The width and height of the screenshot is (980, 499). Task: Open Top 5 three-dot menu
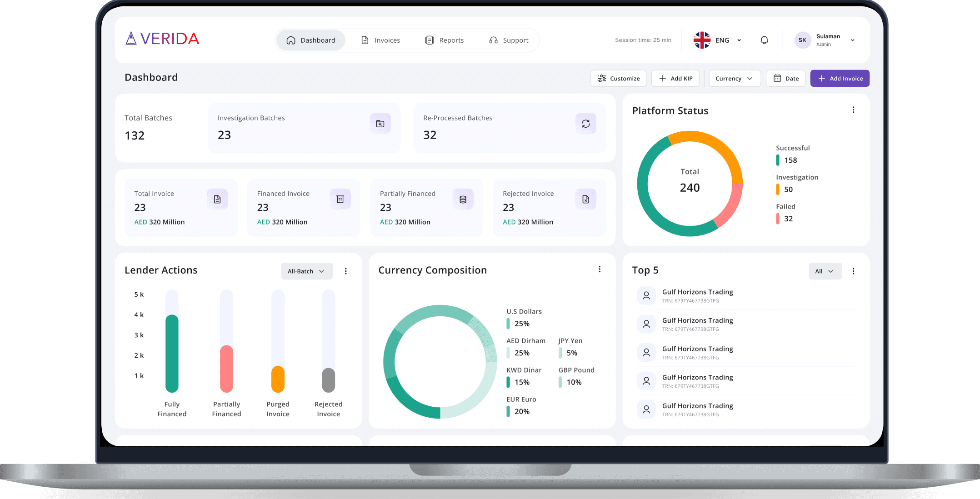(x=853, y=271)
